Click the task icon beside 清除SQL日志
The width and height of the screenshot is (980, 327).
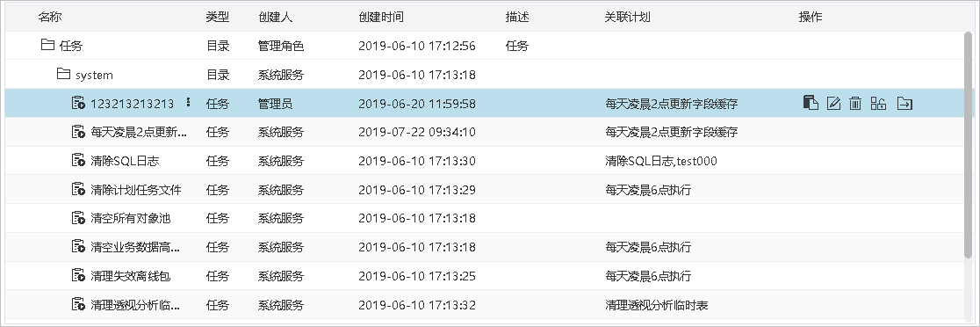[x=78, y=160]
